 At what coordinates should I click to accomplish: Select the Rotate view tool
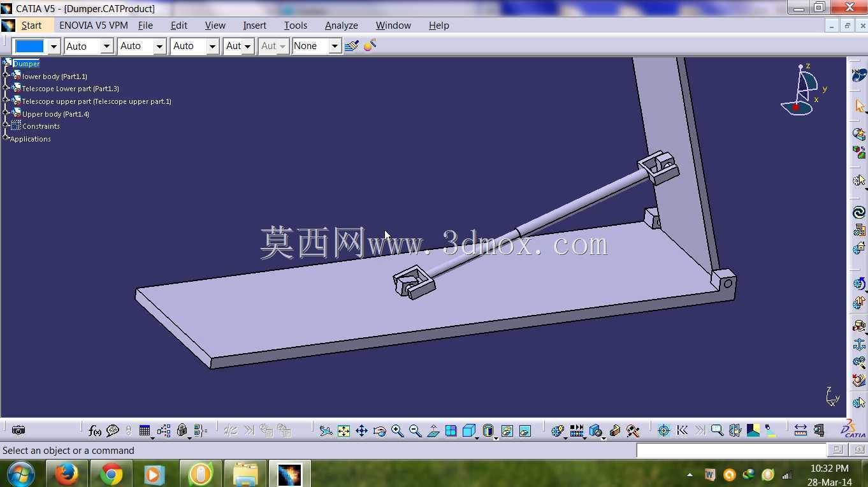click(x=379, y=431)
